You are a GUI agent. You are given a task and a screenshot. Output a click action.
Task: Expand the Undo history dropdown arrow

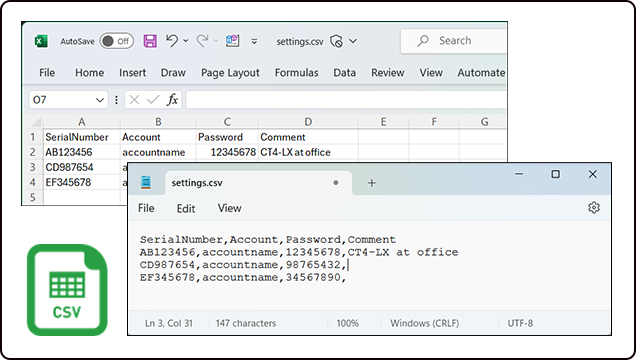[x=186, y=41]
